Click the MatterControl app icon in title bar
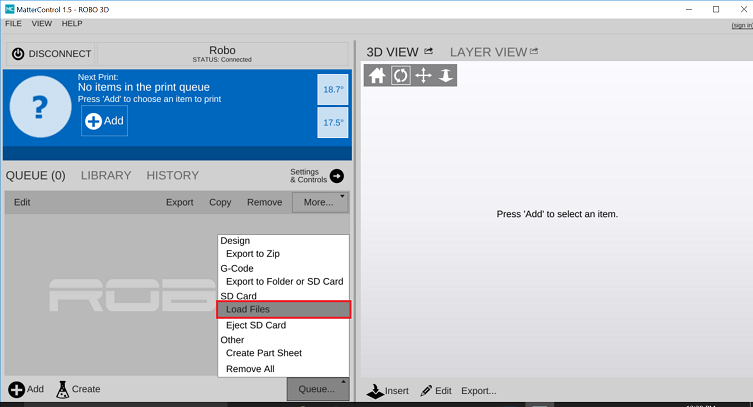Screen dimensions: 753x407 pos(10,9)
